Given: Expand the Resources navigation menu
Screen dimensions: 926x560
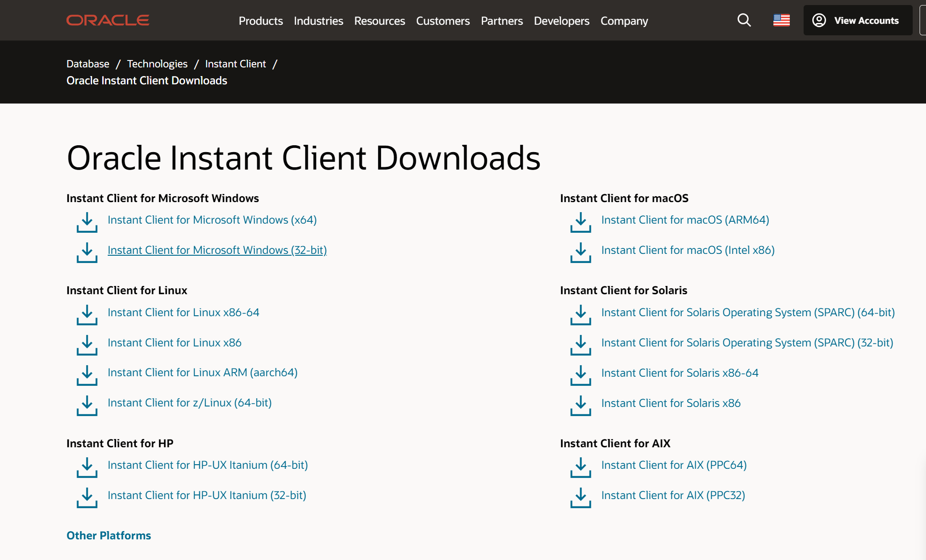Looking at the screenshot, I should (x=380, y=21).
